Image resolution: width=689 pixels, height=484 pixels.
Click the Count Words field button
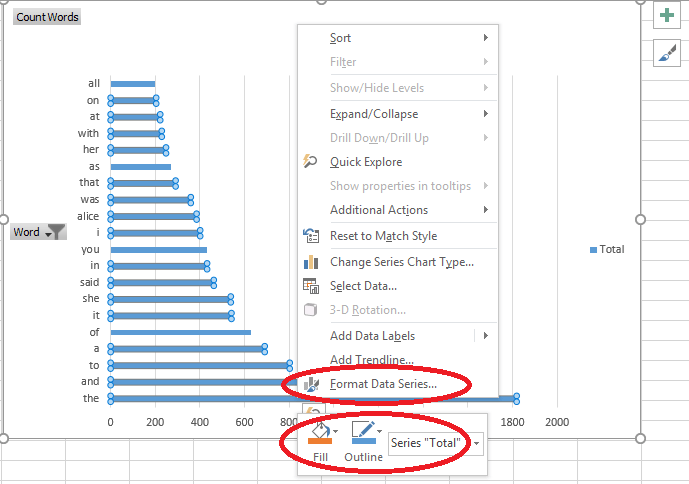tap(47, 17)
